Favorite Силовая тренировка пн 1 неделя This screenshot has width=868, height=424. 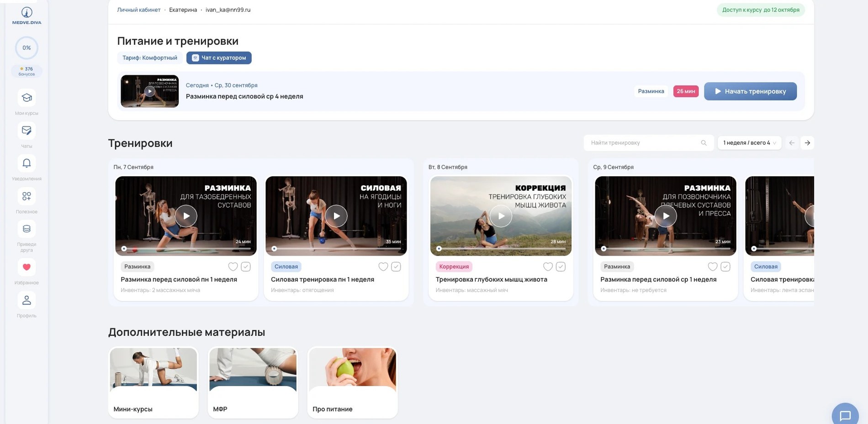[383, 267]
